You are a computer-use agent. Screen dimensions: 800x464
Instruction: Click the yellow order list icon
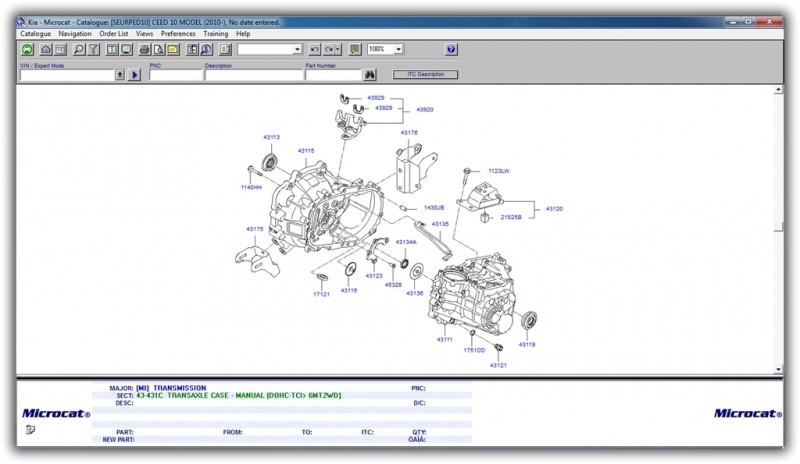[173, 50]
